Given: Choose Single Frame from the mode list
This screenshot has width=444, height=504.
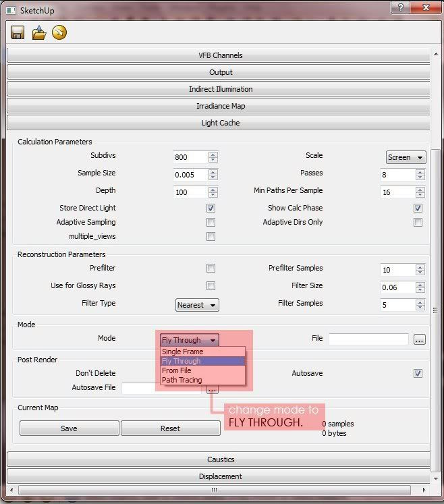Looking at the screenshot, I should [x=202, y=352].
